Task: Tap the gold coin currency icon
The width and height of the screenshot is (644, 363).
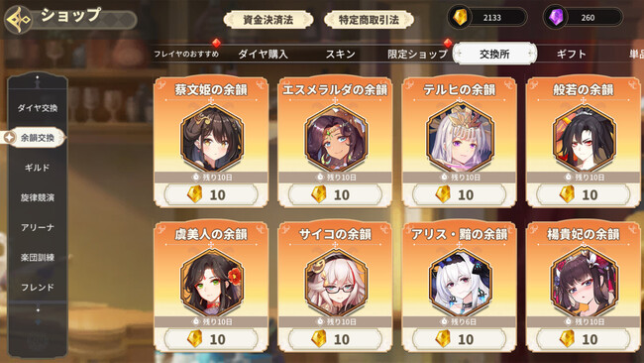Action: pos(460,17)
